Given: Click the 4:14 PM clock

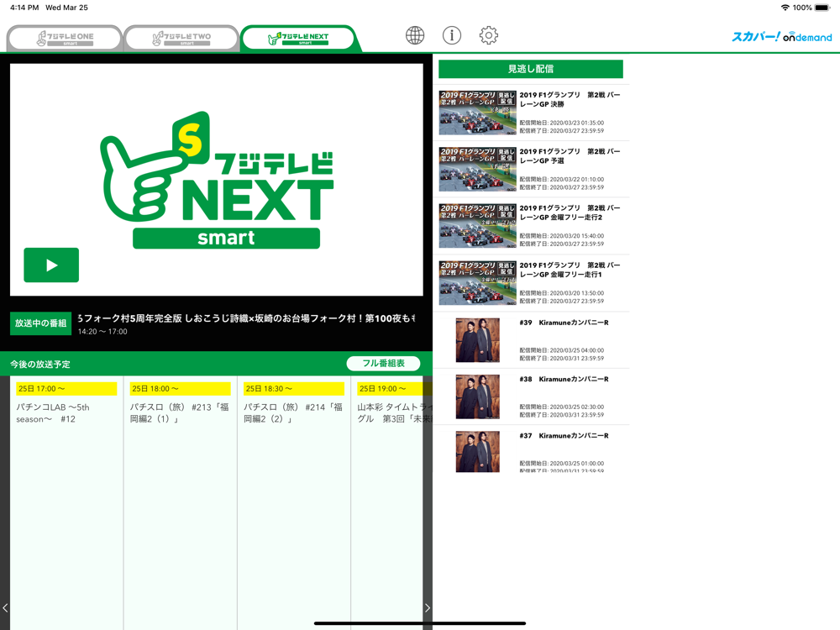Looking at the screenshot, I should click(x=24, y=8).
